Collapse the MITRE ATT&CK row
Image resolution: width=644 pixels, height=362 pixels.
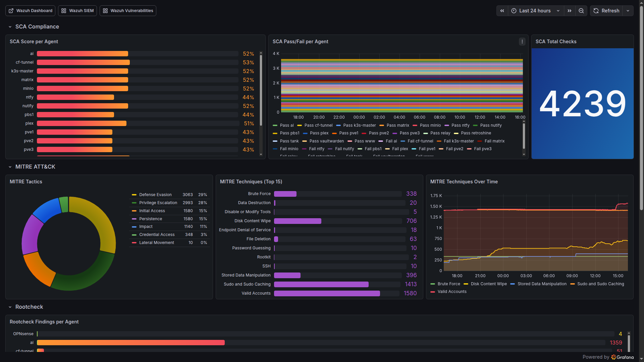[x=10, y=167]
